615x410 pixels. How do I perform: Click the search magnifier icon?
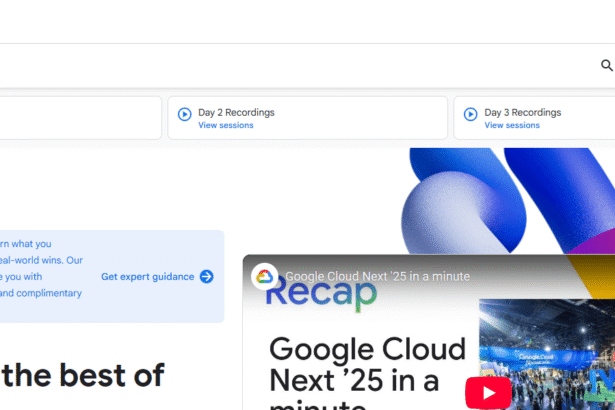607,65
